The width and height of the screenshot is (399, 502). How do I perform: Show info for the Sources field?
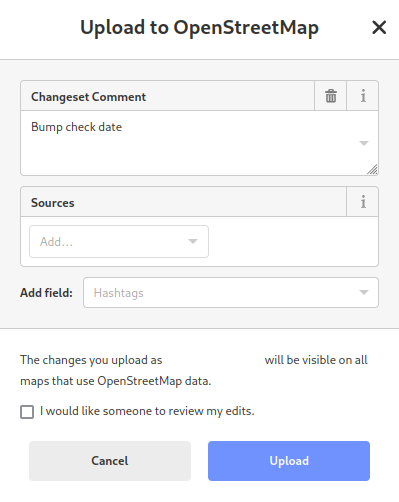pos(363,202)
